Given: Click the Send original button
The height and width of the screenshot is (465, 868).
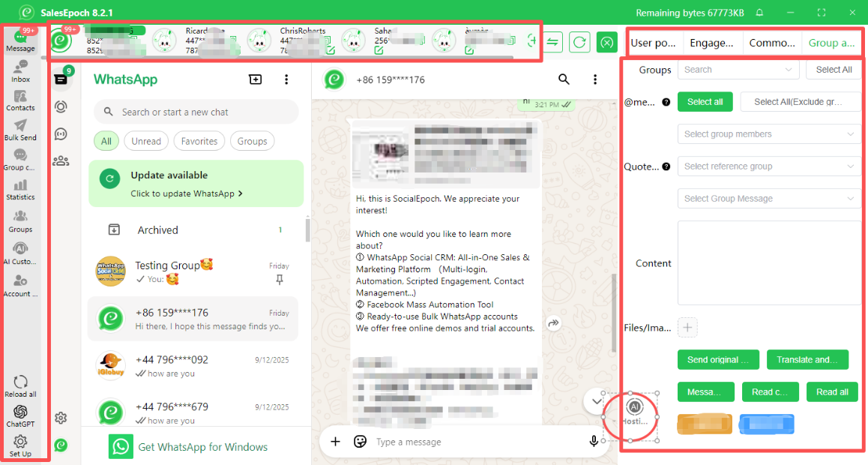Looking at the screenshot, I should coord(719,360).
